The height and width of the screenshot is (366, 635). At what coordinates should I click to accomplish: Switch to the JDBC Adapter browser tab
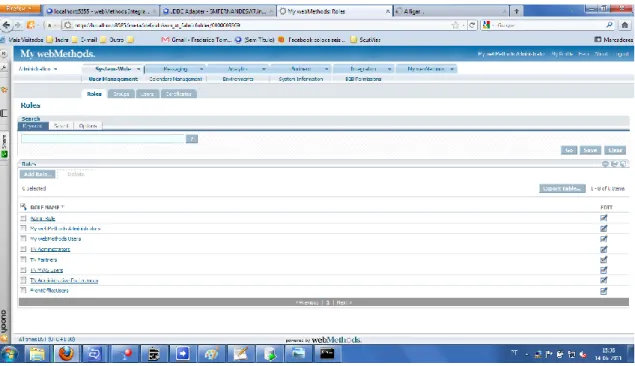pyautogui.click(x=218, y=11)
